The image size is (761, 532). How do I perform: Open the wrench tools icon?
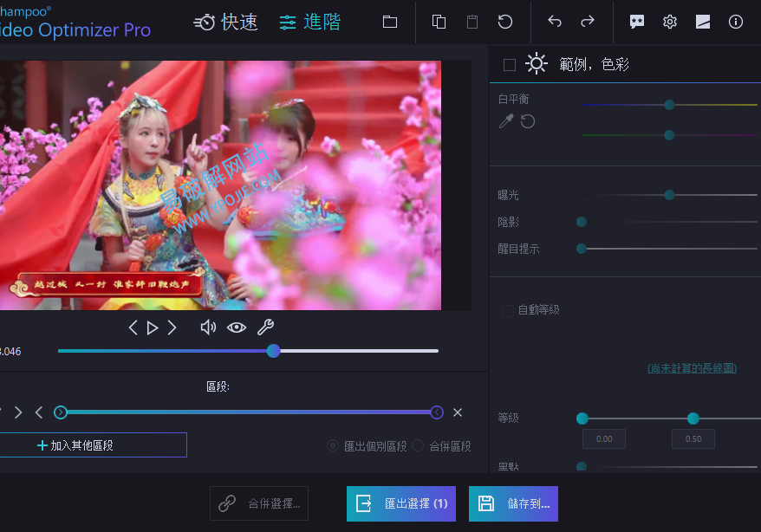pyautogui.click(x=265, y=328)
